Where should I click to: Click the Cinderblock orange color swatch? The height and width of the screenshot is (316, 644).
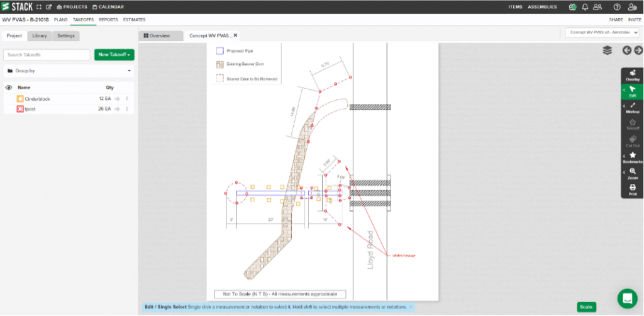pos(20,99)
